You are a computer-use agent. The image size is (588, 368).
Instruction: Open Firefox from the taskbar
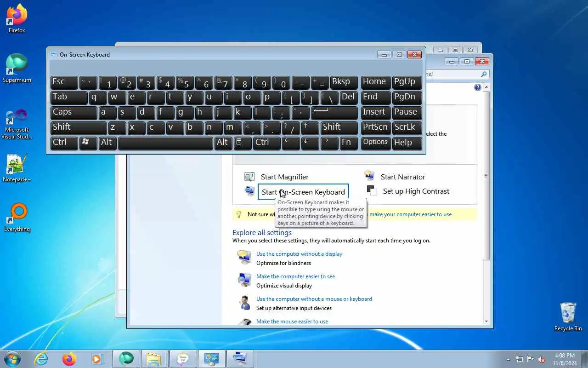(x=69, y=359)
